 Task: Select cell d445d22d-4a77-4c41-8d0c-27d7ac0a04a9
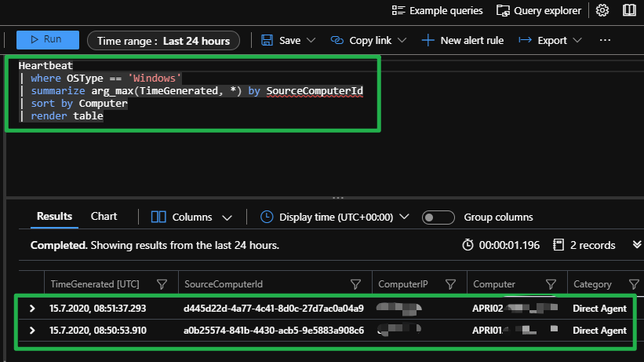pos(274,308)
